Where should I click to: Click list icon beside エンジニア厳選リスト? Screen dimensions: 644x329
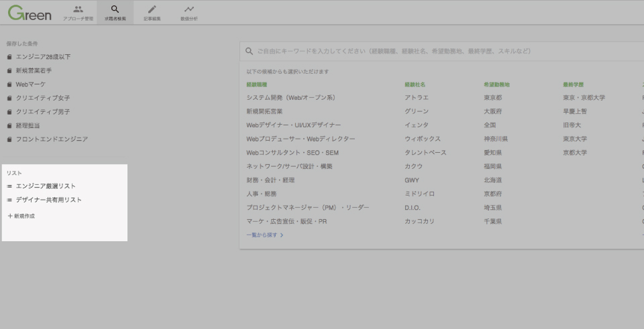(x=9, y=186)
